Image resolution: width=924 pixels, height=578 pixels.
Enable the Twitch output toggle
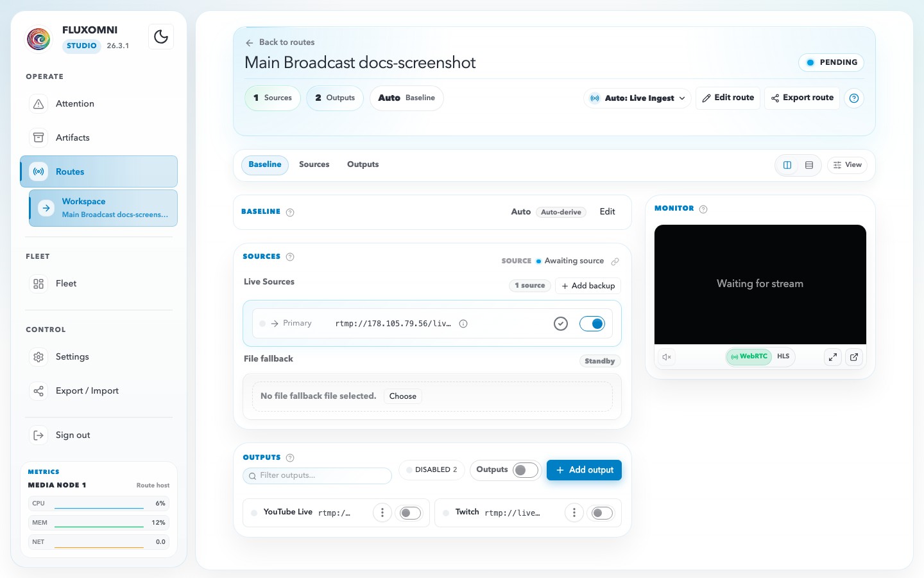coord(602,513)
